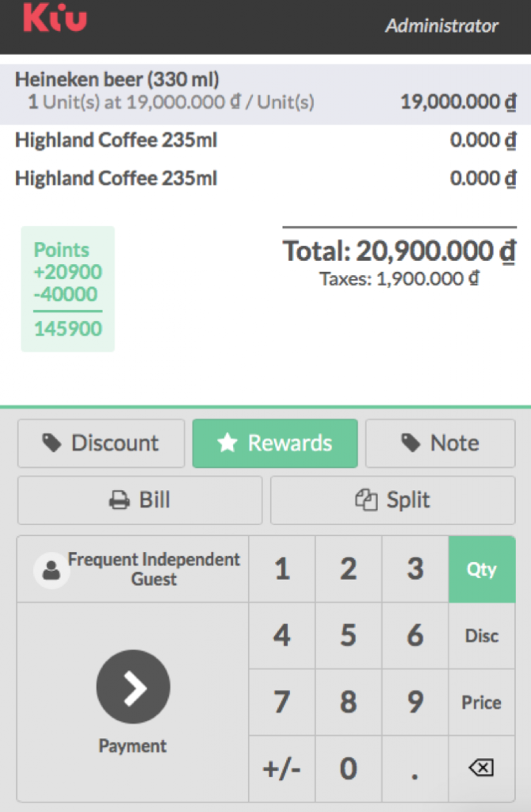Select the first Highland Coffee line
Screen dimensions: 531x812
[265, 140]
